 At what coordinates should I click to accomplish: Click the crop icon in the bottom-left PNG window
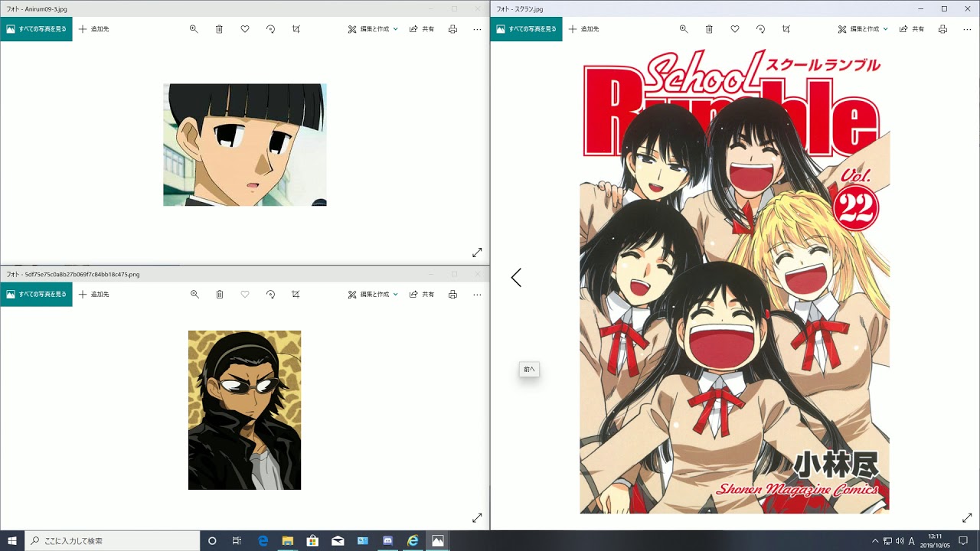click(x=296, y=295)
